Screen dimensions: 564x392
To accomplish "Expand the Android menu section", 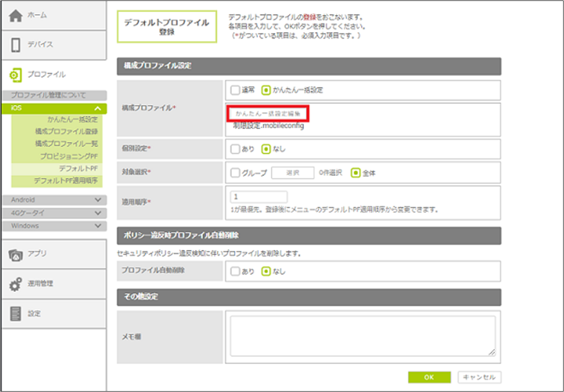I will pos(98,200).
